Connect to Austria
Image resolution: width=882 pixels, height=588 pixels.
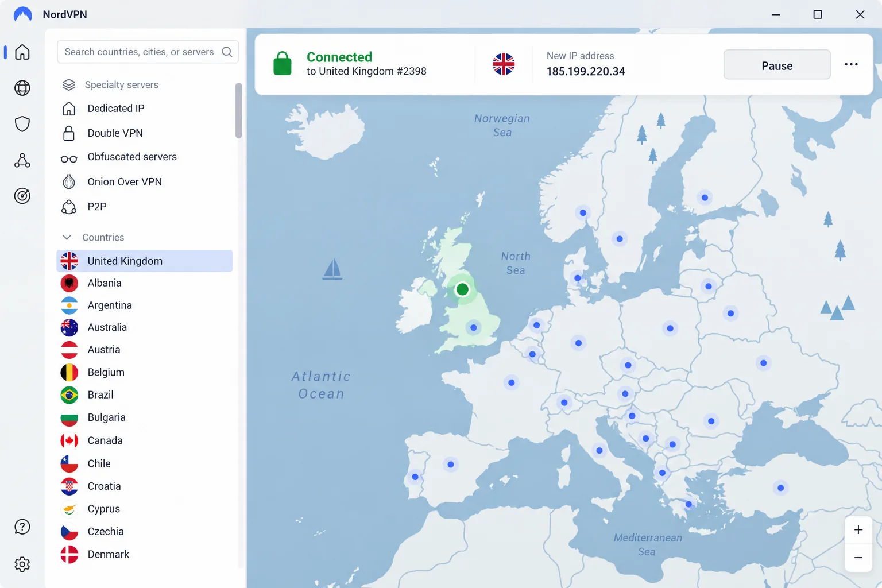pos(145,350)
